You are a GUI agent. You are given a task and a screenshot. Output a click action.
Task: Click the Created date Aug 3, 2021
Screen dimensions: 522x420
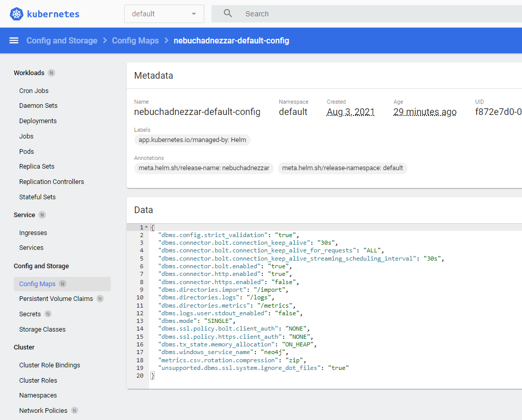(x=350, y=112)
